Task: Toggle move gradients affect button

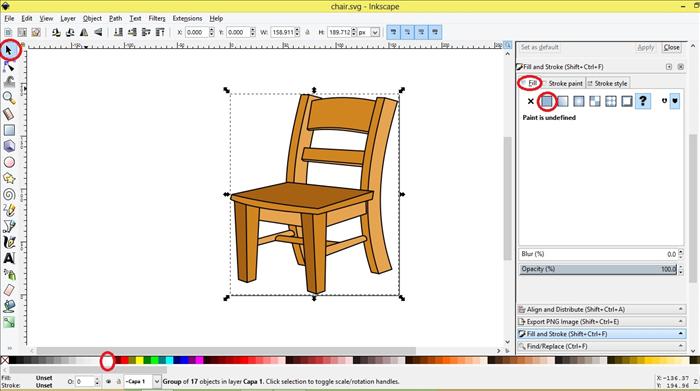Action: pyautogui.click(x=421, y=32)
